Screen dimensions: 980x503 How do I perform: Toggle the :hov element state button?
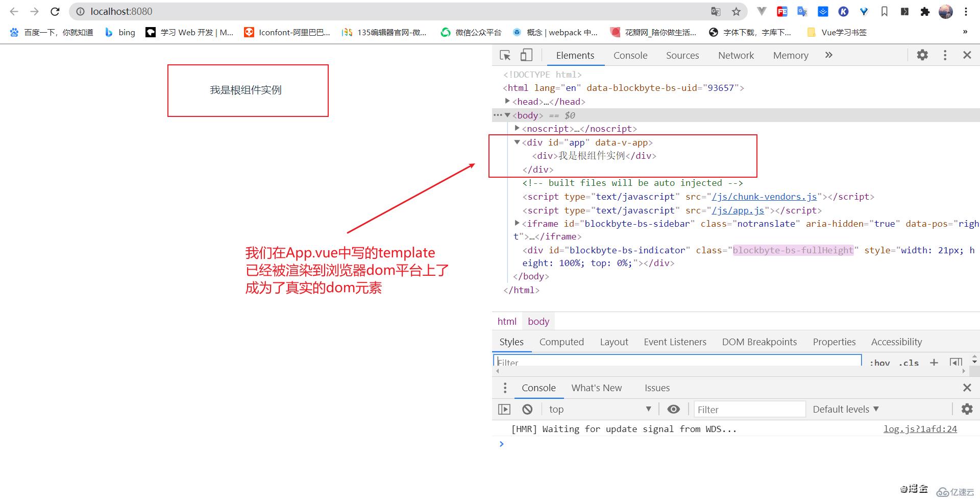(x=879, y=362)
